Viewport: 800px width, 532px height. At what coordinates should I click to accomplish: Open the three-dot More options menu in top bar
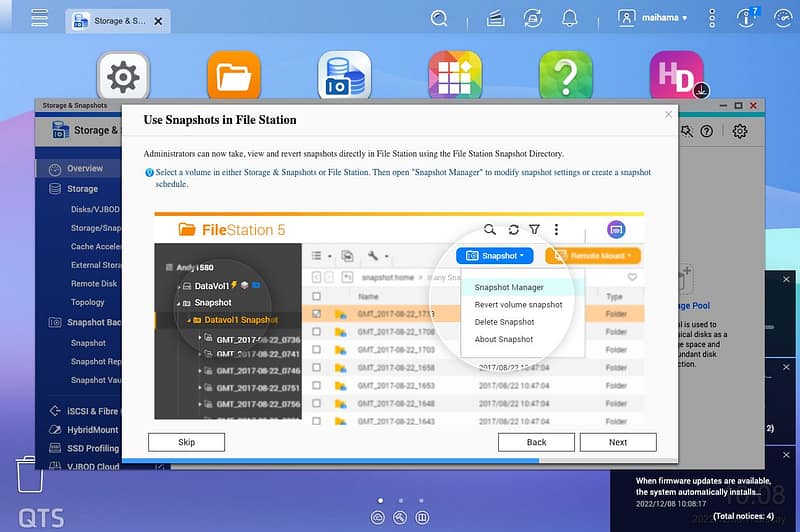click(x=712, y=18)
